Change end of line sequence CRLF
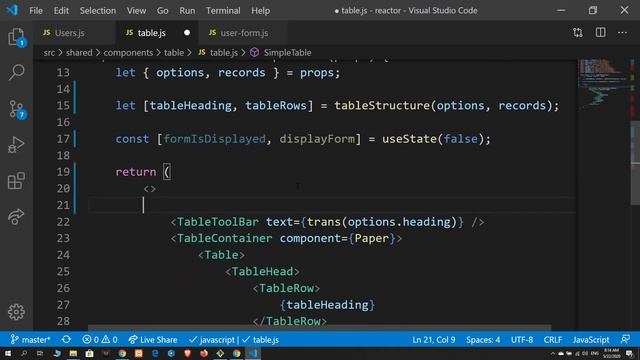 553,340
